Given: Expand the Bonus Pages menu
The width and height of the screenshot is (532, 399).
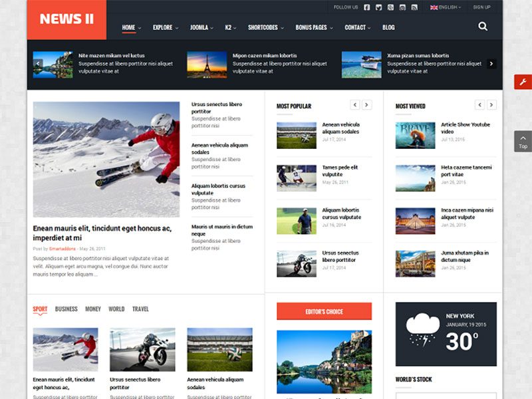Looking at the screenshot, I should pos(314,27).
